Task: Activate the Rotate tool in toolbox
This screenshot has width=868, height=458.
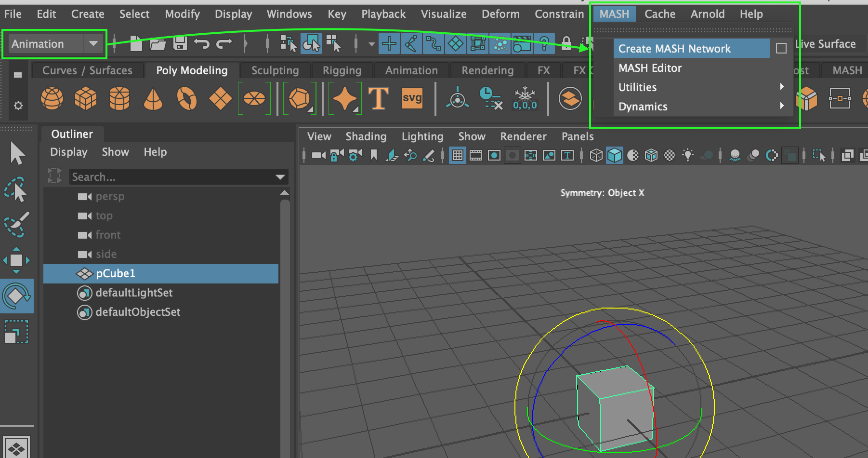Action: tap(16, 296)
